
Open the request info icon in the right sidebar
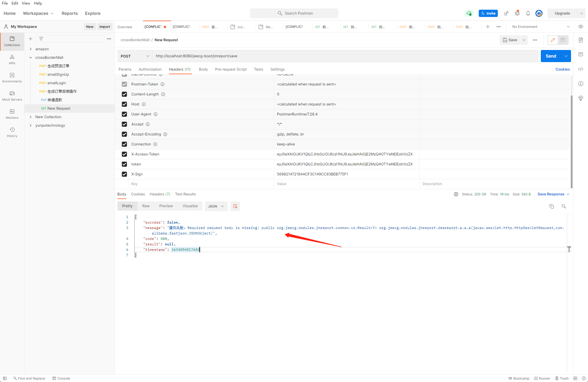(581, 84)
